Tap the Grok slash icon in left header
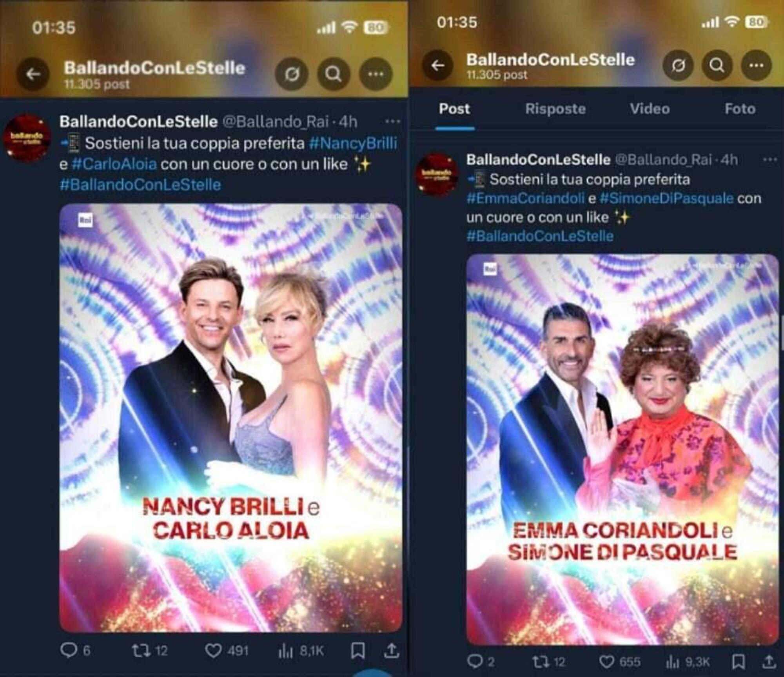The image size is (784, 677). (x=292, y=74)
